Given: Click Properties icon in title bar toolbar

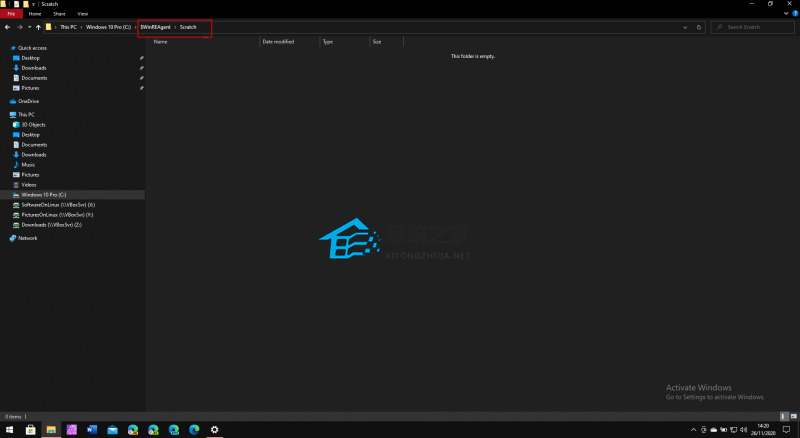Looking at the screenshot, I should [x=16, y=4].
